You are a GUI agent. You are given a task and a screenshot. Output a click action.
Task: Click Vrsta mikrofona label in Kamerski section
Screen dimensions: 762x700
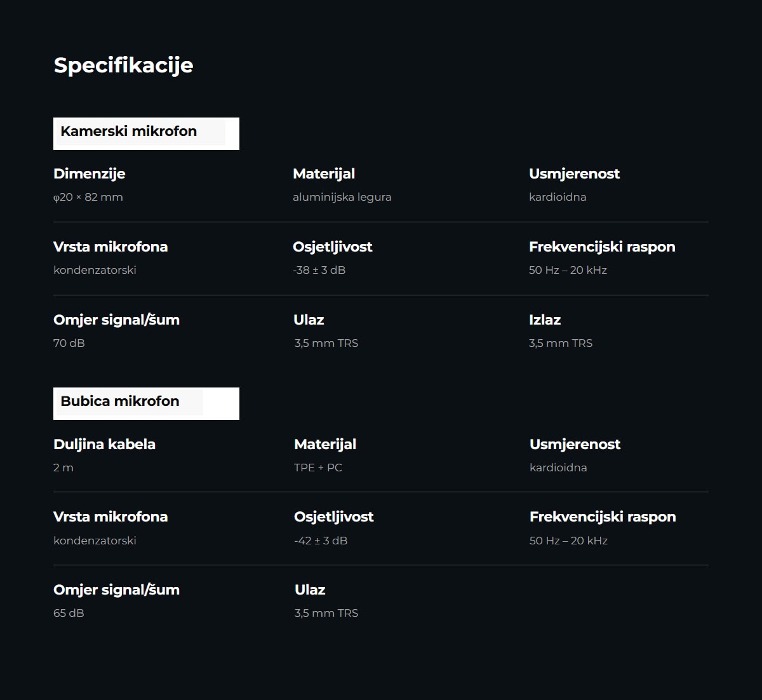(110, 246)
